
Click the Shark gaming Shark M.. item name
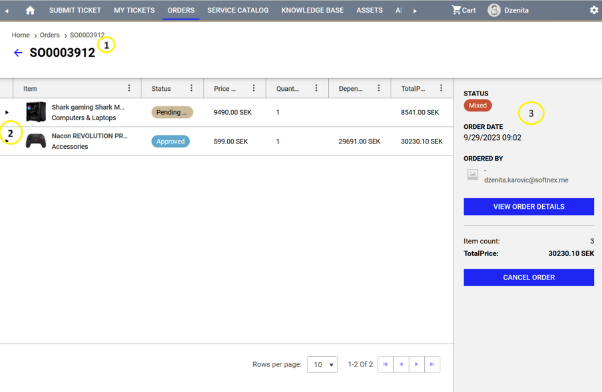pos(88,107)
